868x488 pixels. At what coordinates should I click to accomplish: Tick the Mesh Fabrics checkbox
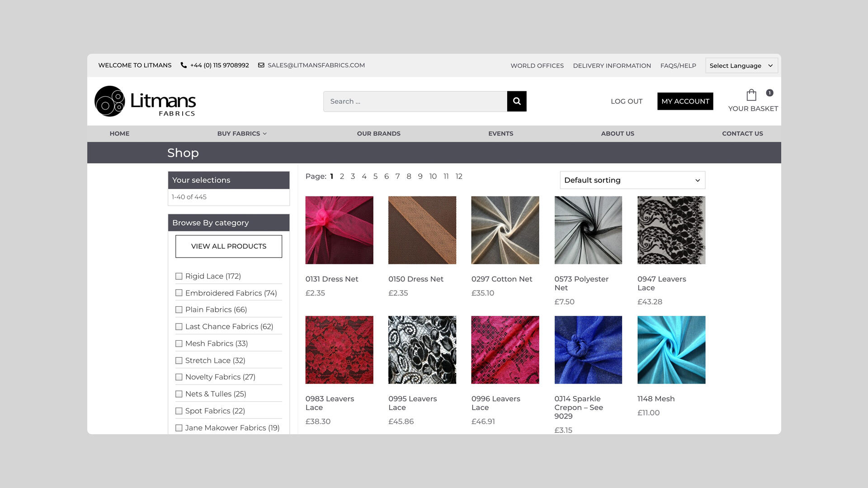(x=179, y=343)
